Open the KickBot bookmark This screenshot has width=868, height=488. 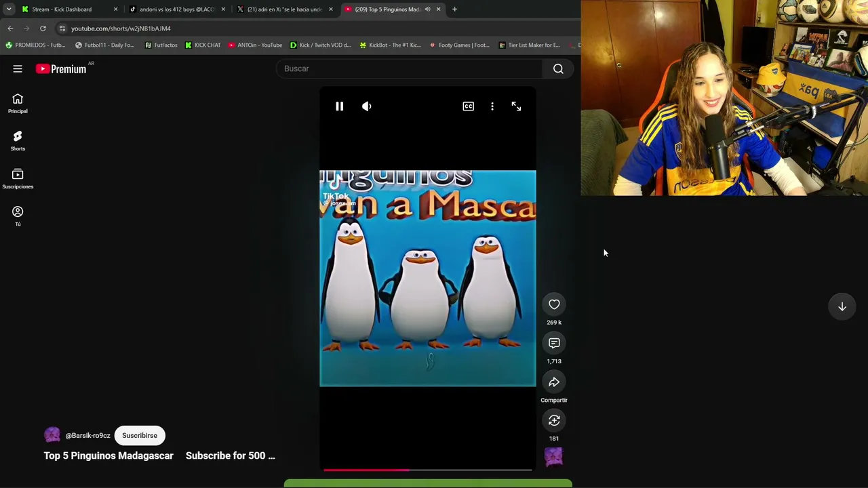point(390,45)
